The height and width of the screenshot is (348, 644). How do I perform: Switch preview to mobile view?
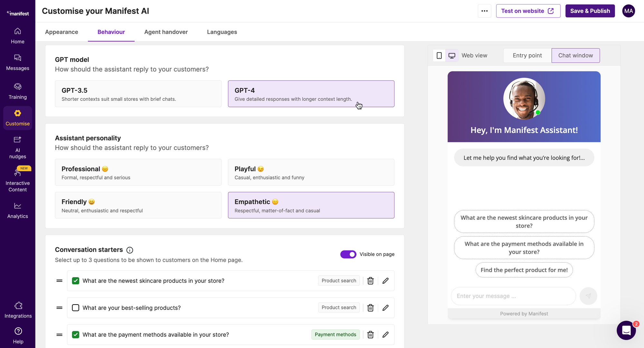pyautogui.click(x=439, y=55)
